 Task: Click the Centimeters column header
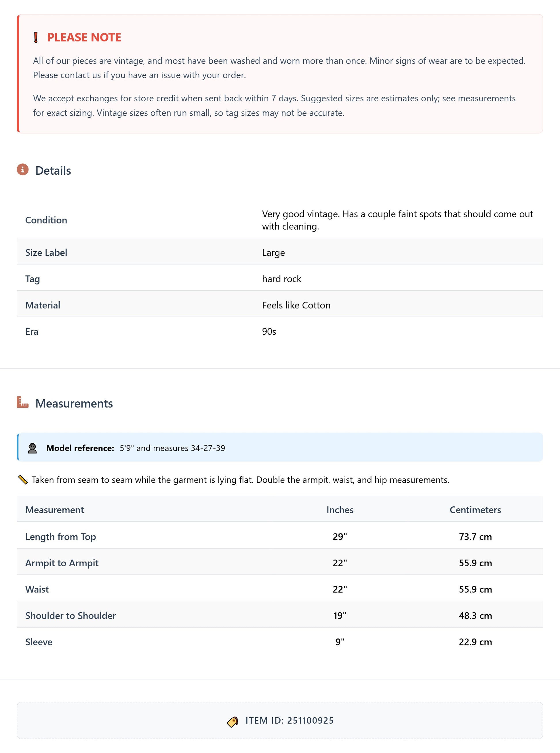click(x=475, y=510)
